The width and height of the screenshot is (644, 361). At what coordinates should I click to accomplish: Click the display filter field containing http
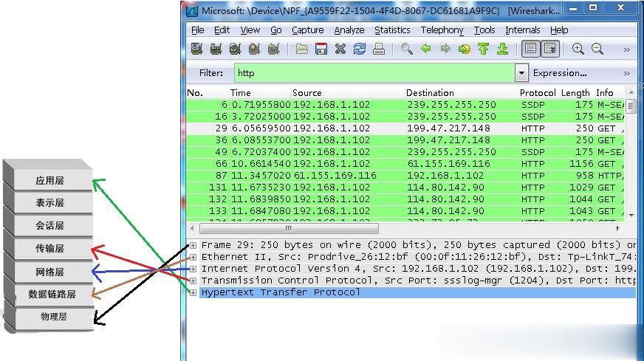pos(374,73)
